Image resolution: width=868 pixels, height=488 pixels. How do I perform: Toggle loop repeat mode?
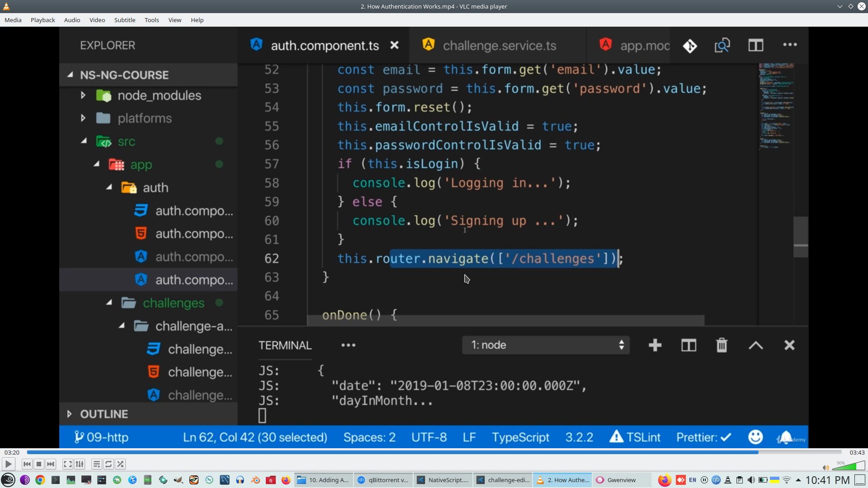coord(108,464)
